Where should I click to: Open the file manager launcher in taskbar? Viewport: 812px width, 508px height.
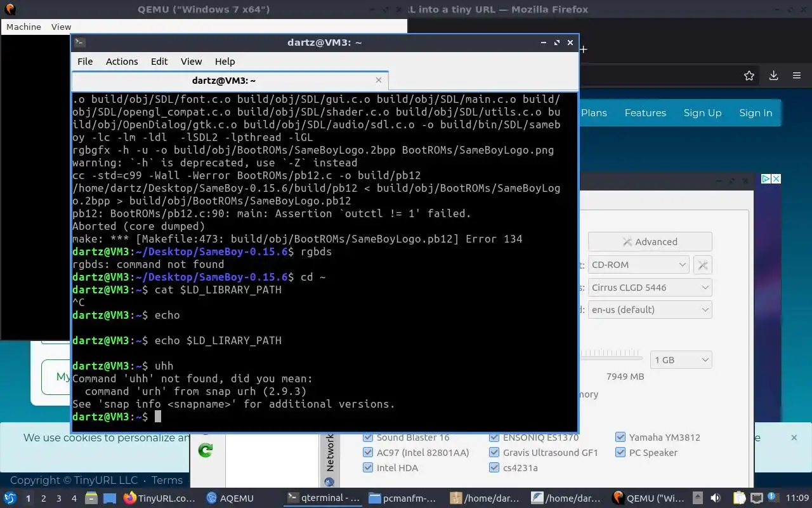tap(92, 498)
